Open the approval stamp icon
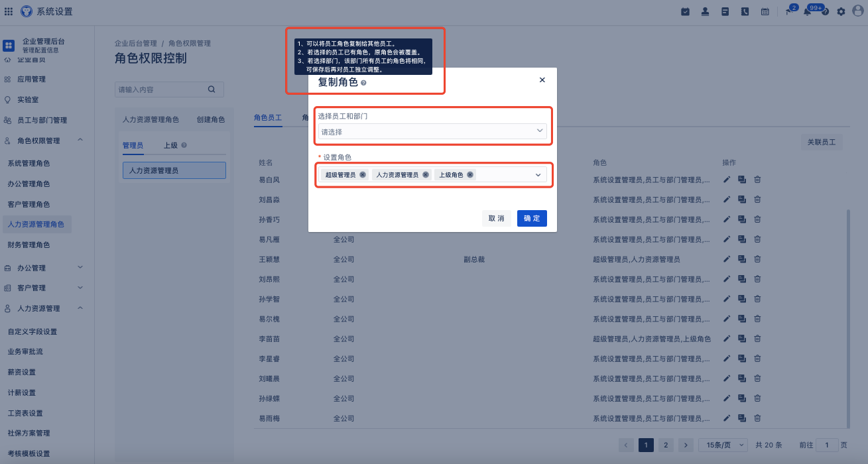Viewport: 868px width, 464px height. coord(706,11)
